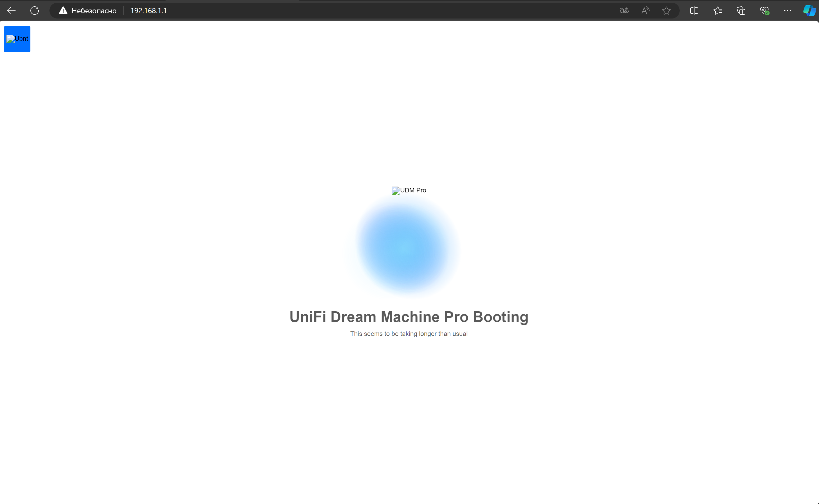Open the Collections icon
The image size is (819, 504).
pos(741,11)
